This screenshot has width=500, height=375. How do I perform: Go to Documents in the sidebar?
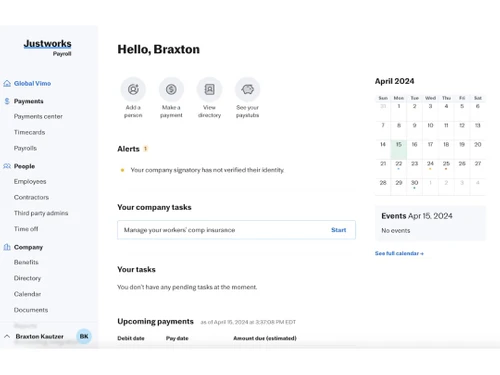(x=31, y=310)
